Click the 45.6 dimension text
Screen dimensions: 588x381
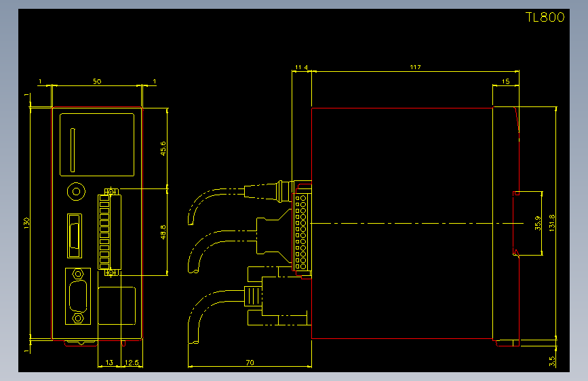(163, 148)
